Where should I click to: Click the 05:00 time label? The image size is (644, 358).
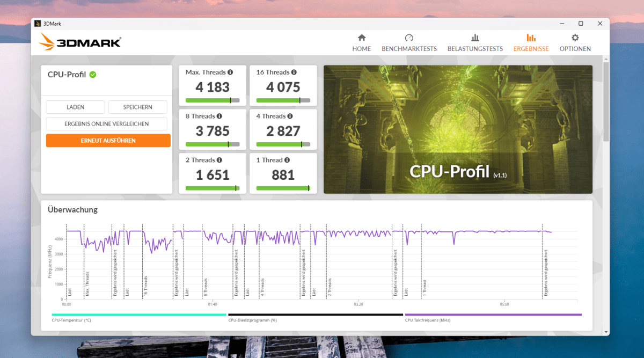coord(504,304)
